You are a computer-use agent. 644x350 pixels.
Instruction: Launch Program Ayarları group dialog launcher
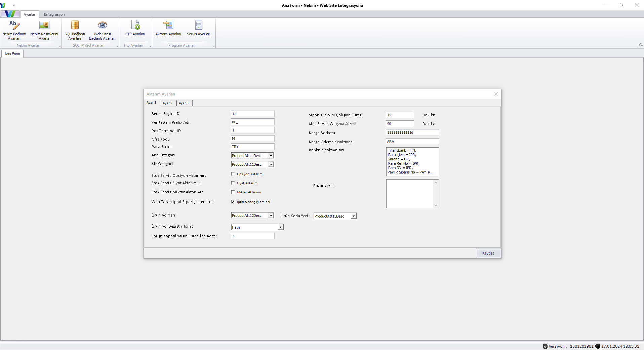point(214,46)
